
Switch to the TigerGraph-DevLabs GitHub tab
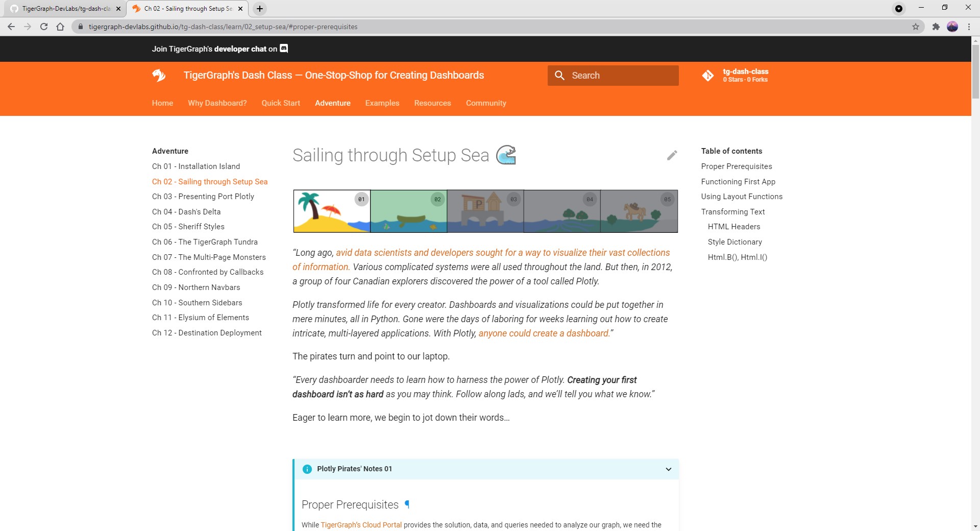click(65, 9)
